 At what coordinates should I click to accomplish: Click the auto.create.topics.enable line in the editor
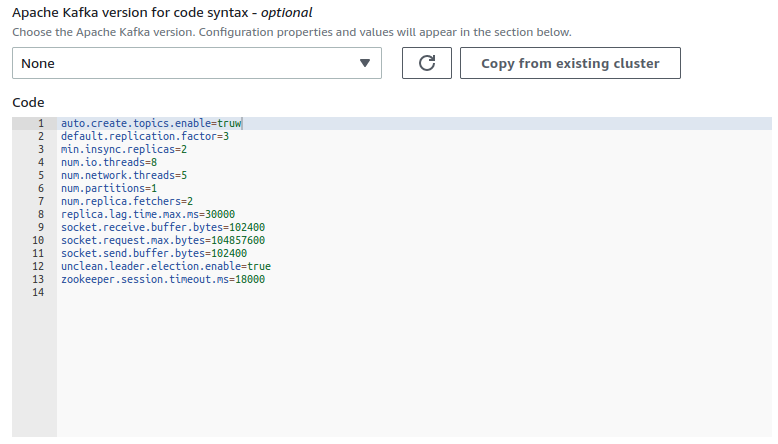pos(150,124)
